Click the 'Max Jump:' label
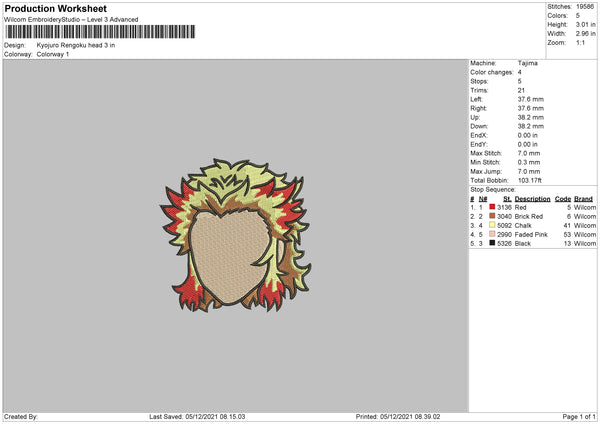 click(486, 172)
